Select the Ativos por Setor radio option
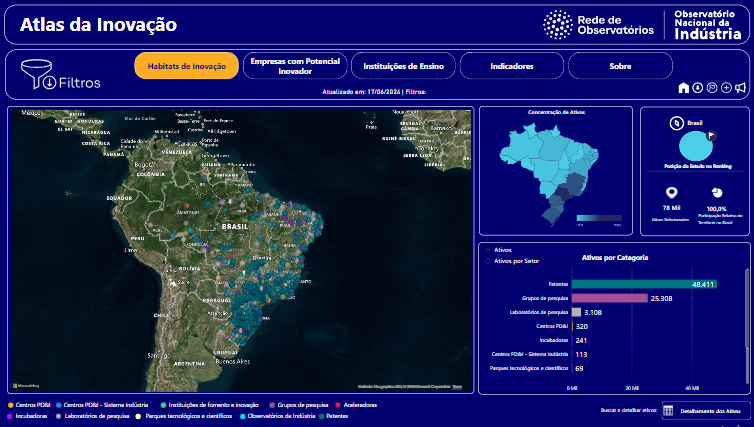This screenshot has width=754, height=427. click(x=488, y=261)
